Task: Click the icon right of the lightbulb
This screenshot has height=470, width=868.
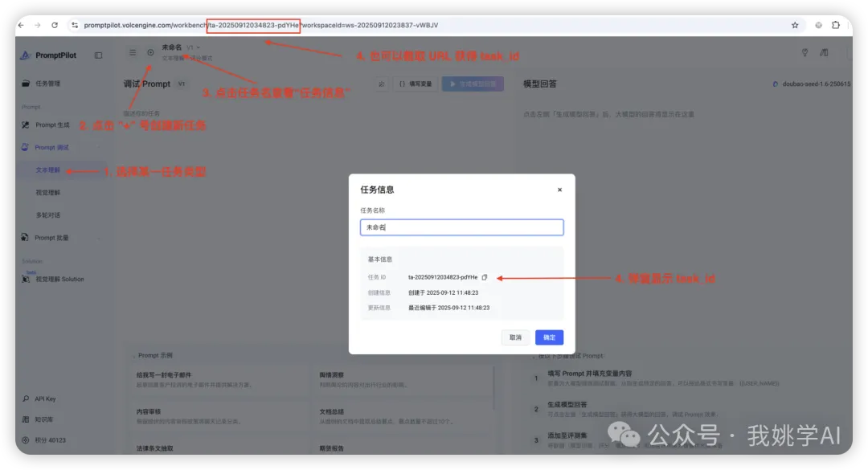Action: (x=825, y=52)
